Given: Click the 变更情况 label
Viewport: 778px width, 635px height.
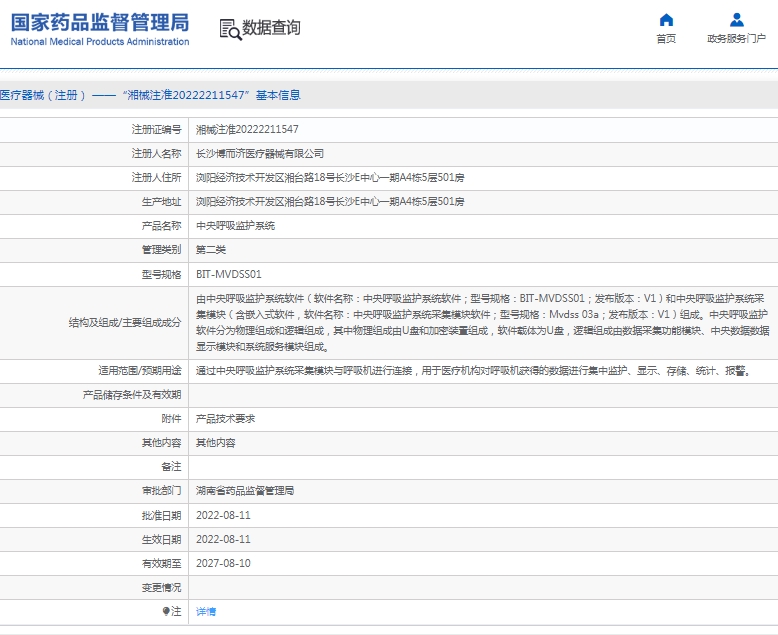Looking at the screenshot, I should pos(161,587).
